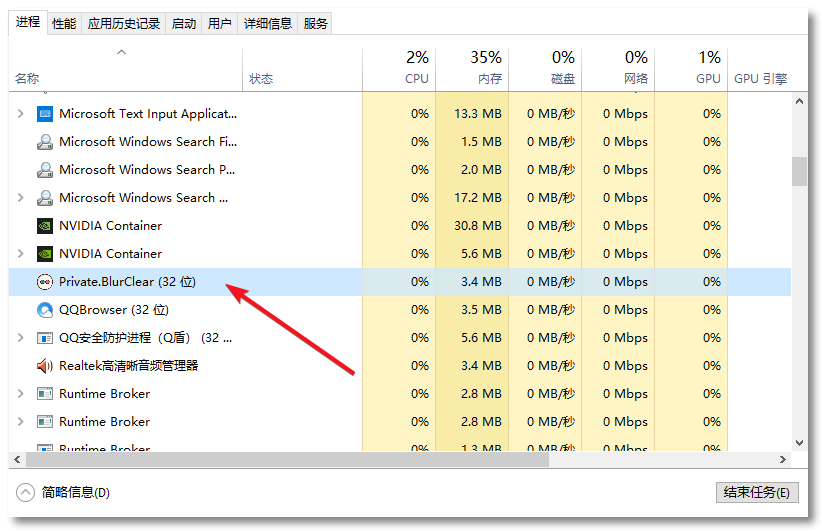Open the 用户 tab
The height and width of the screenshot is (531, 822).
(219, 24)
